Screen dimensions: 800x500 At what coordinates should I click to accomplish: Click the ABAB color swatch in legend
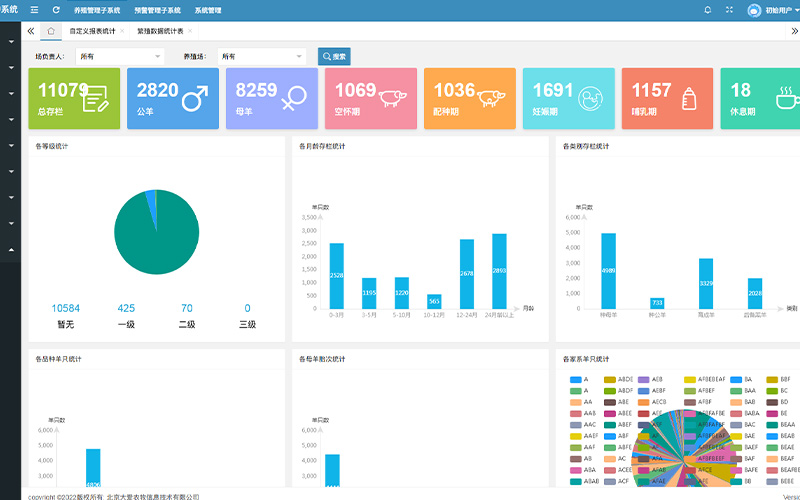[x=576, y=481]
